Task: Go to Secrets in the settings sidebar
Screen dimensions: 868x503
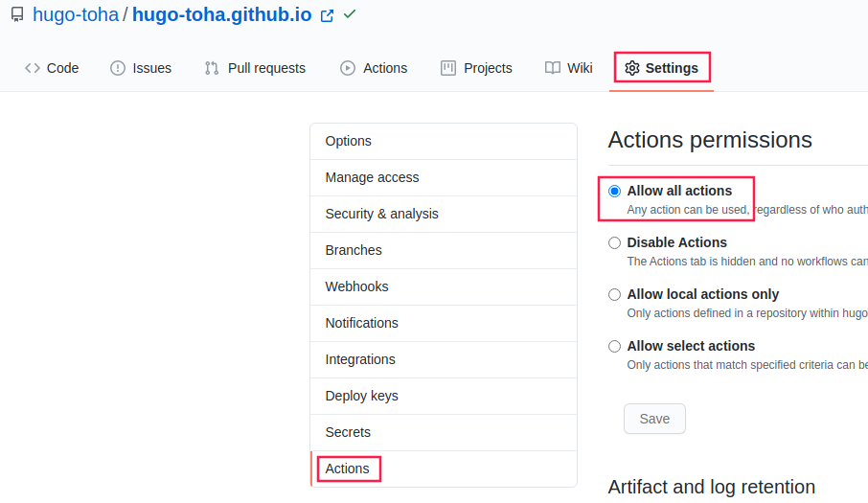Action: (348, 432)
